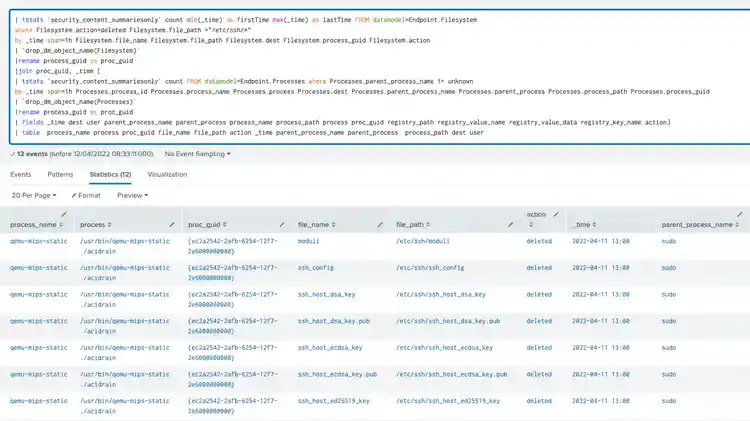The width and height of the screenshot is (750, 421).
Task: Click the ssh_config file_name cell
Action: [317, 268]
